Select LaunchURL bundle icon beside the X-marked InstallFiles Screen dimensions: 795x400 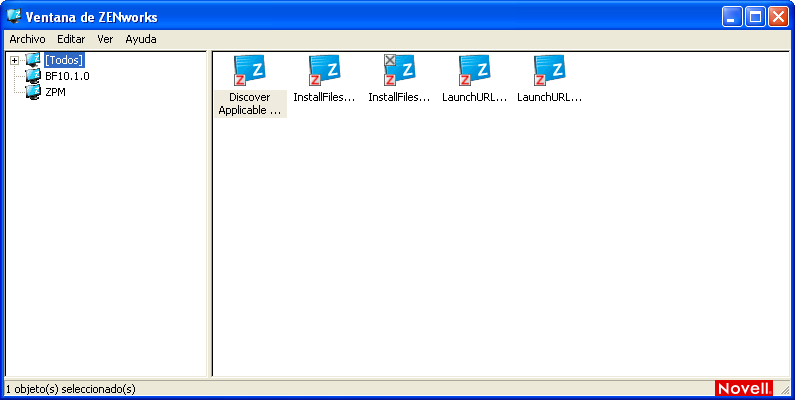pyautogui.click(x=475, y=70)
